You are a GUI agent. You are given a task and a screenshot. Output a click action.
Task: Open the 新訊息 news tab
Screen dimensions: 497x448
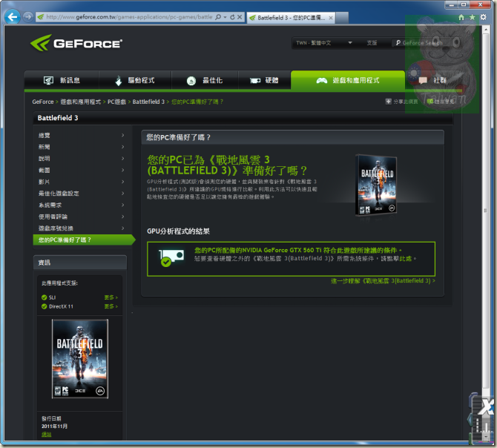62,80
